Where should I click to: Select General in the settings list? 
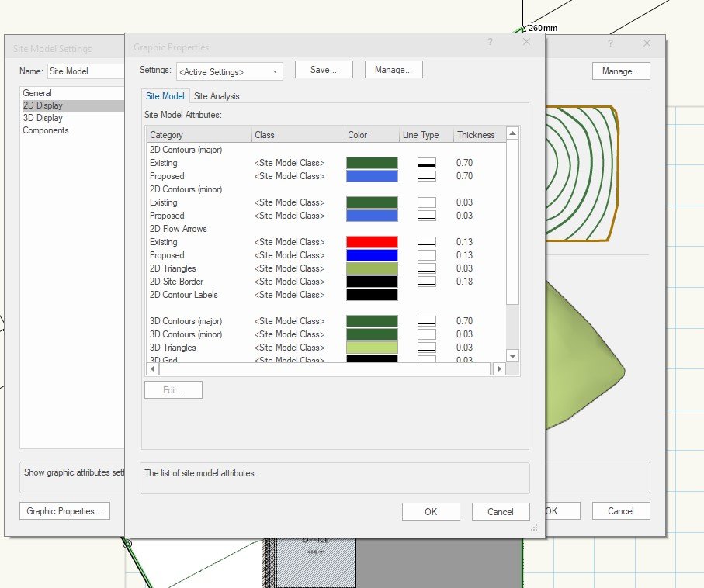(x=36, y=92)
